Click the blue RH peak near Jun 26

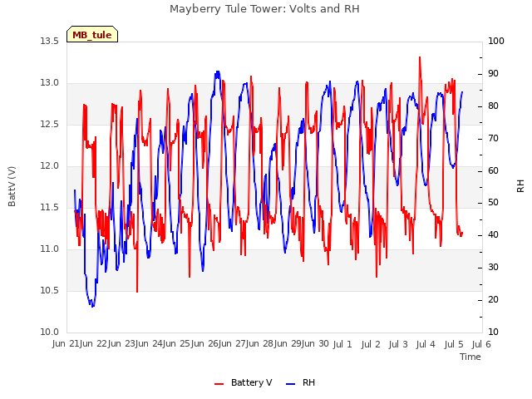pos(217,72)
